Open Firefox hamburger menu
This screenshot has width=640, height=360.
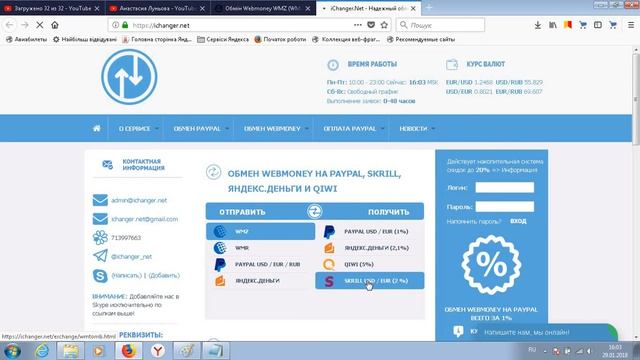pyautogui.click(x=631, y=25)
